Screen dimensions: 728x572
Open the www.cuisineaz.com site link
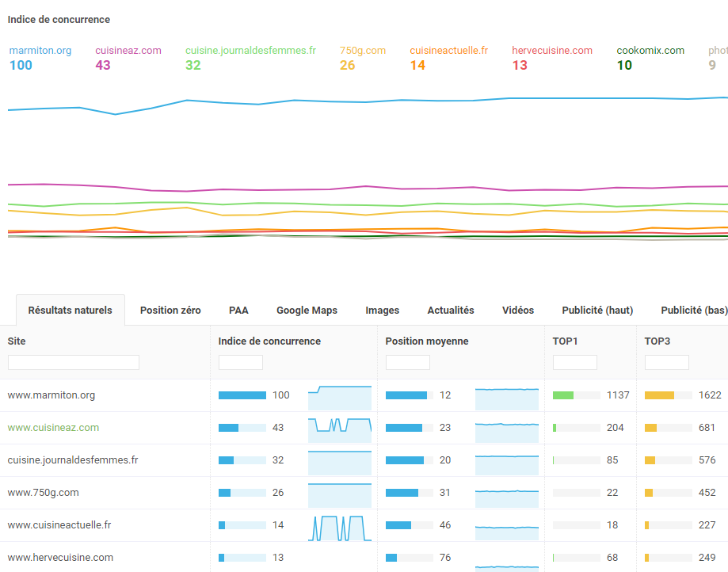pos(53,428)
